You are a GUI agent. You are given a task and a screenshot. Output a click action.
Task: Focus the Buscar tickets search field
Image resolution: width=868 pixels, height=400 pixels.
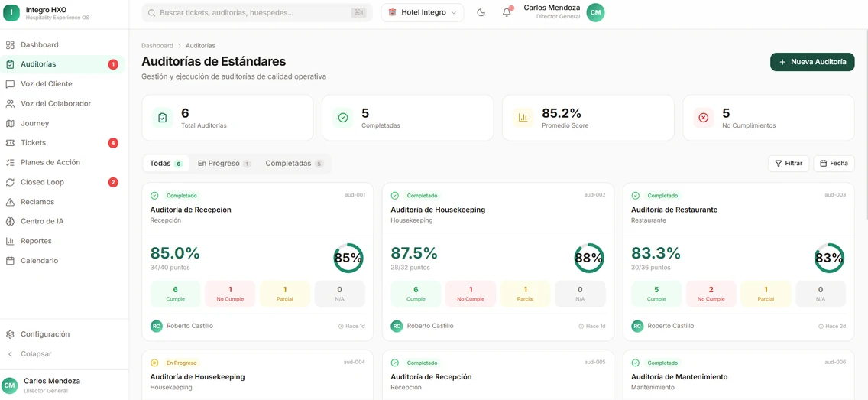(x=257, y=13)
